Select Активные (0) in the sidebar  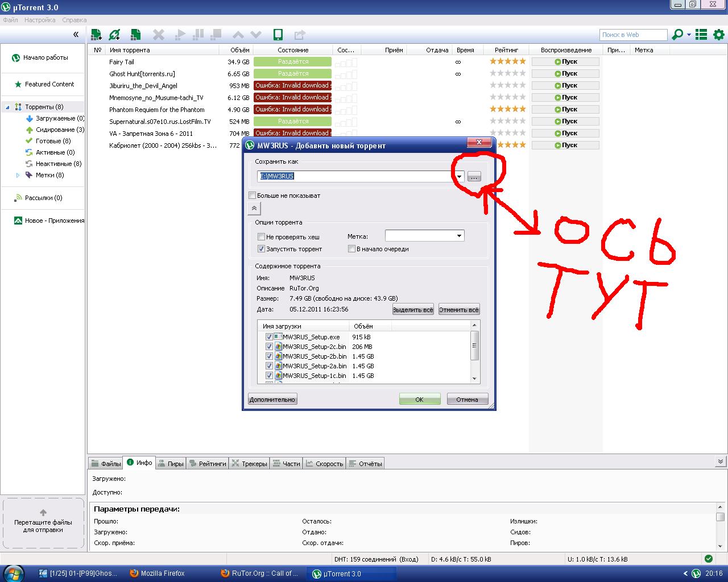coord(50,152)
